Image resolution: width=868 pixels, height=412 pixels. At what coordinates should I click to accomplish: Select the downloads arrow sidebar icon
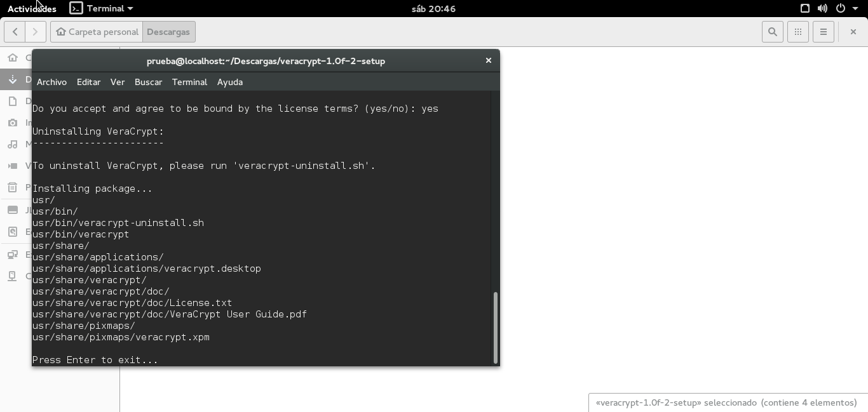click(x=12, y=79)
